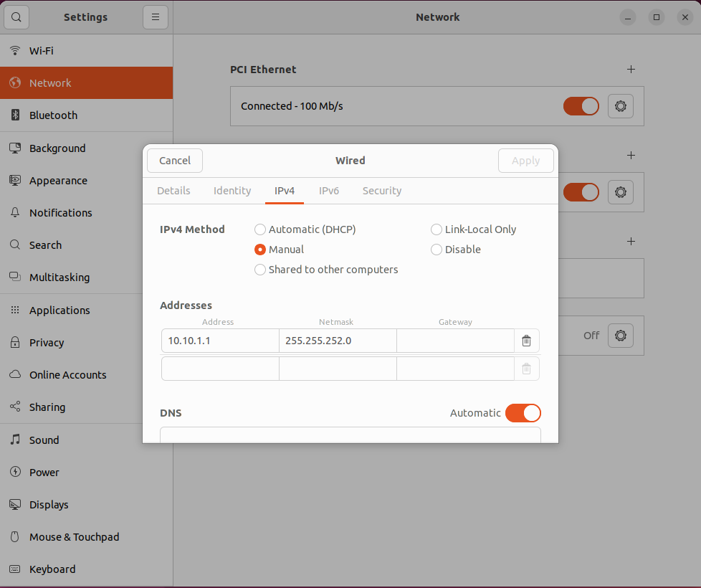Screen dimensions: 701x588
Task: Open PCI Ethernet gear settings
Action: coord(620,106)
